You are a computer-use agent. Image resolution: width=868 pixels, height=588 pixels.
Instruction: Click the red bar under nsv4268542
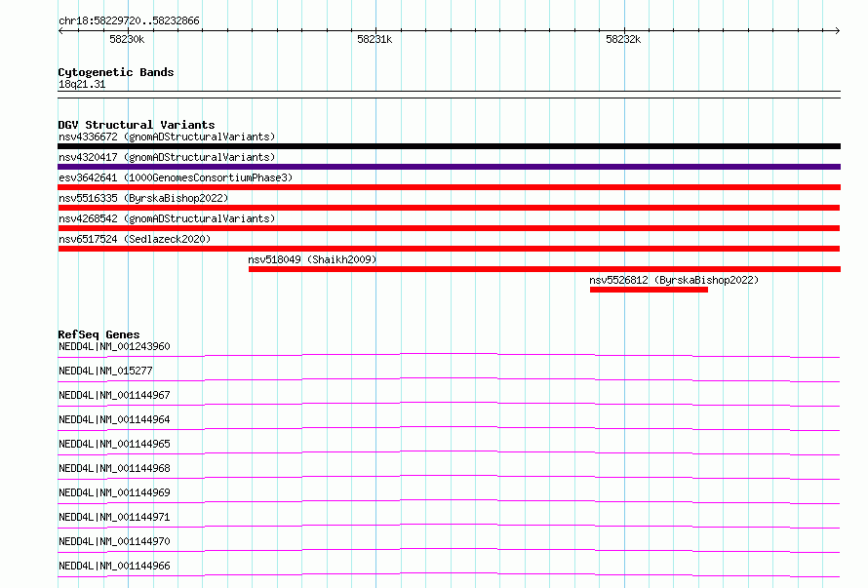449,228
